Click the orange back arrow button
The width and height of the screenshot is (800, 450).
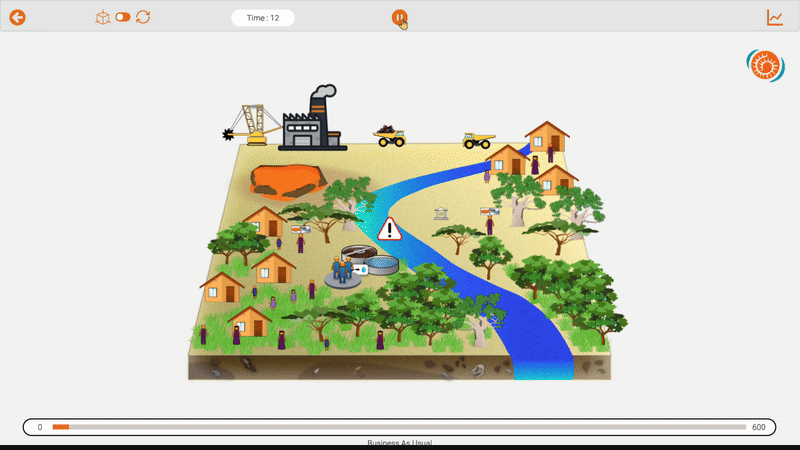click(x=17, y=17)
